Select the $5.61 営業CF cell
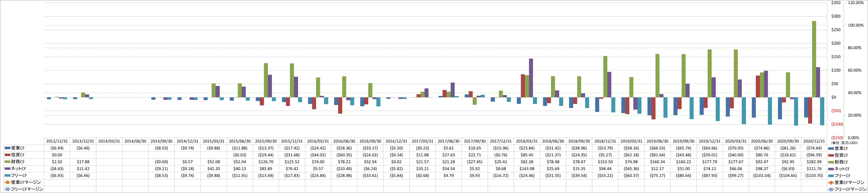The width and height of the screenshot is (868, 193). tap(448, 148)
